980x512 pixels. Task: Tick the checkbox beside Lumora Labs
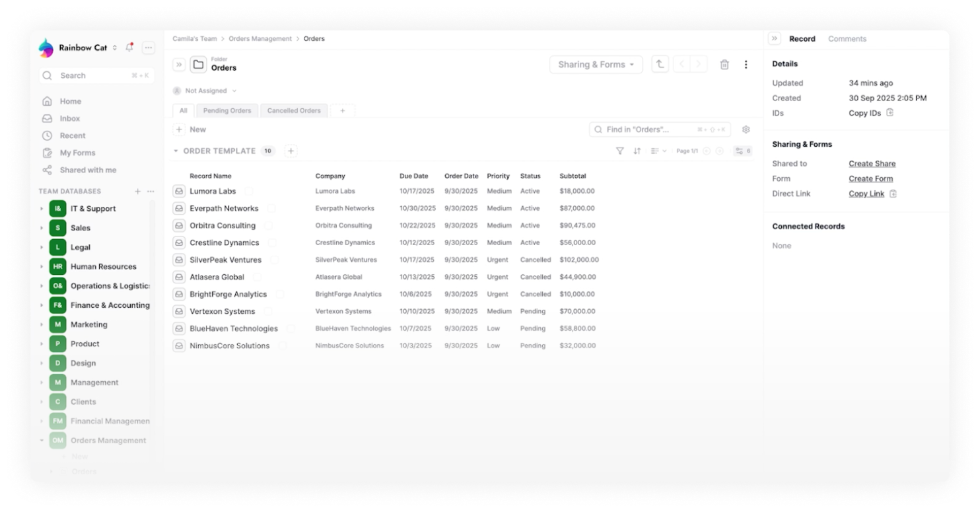[x=249, y=191]
